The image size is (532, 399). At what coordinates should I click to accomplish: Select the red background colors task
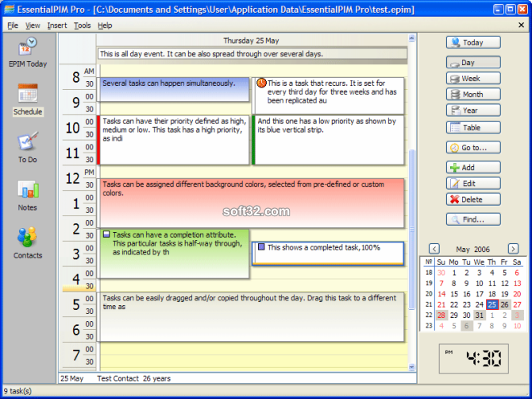(x=251, y=203)
